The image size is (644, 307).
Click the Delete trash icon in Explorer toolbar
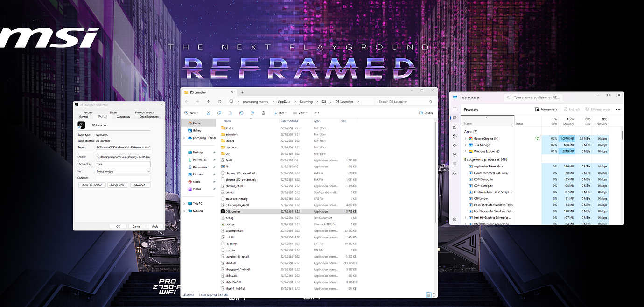tap(263, 113)
